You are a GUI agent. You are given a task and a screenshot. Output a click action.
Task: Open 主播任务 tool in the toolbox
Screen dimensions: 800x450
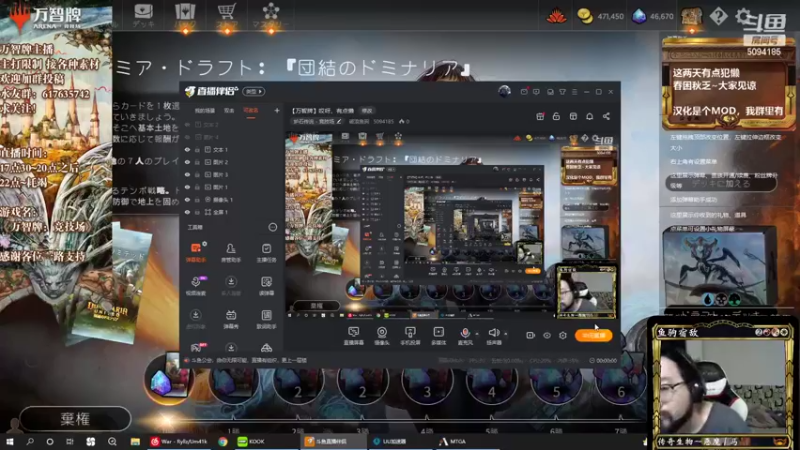(x=266, y=252)
